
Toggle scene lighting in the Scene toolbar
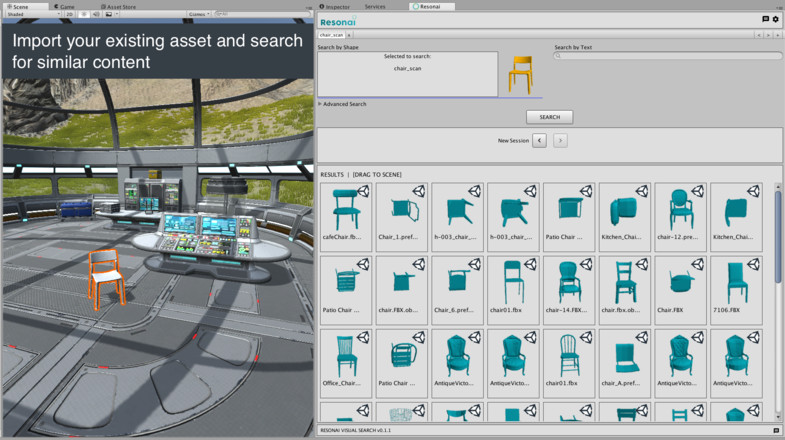pos(84,14)
